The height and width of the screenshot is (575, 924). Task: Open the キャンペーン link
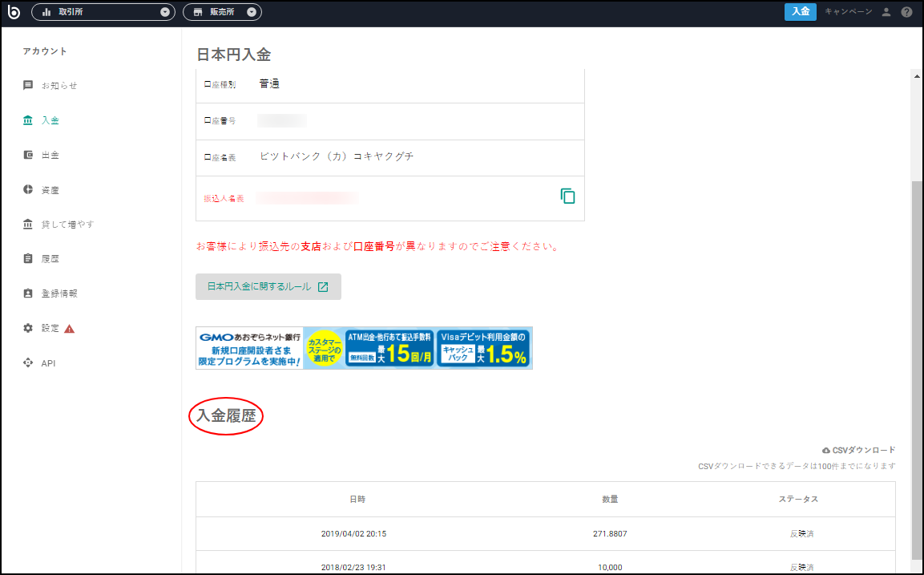tap(849, 12)
